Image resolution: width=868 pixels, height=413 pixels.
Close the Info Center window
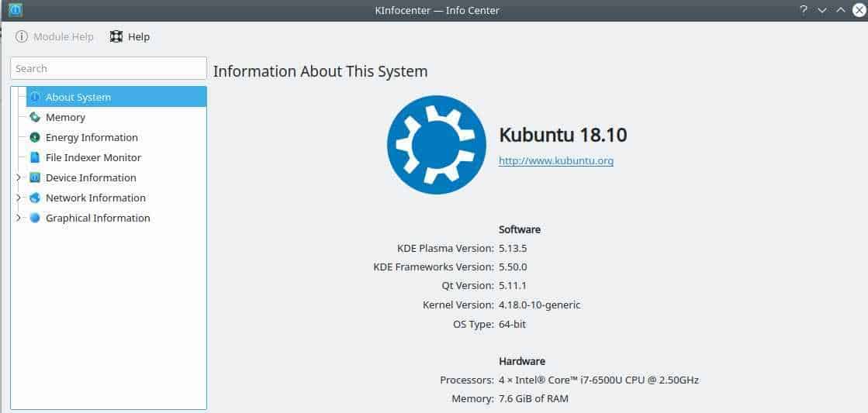tap(859, 10)
